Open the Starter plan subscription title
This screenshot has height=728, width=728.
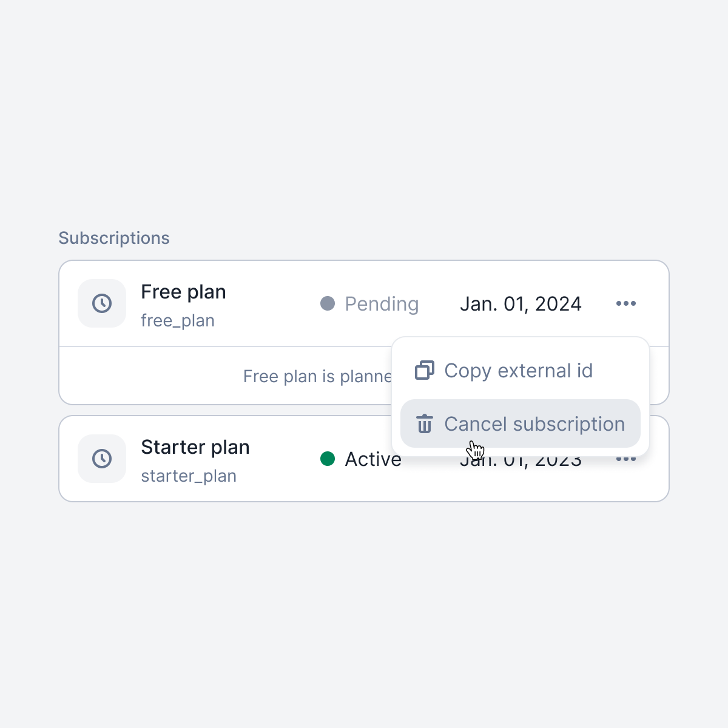click(x=195, y=447)
